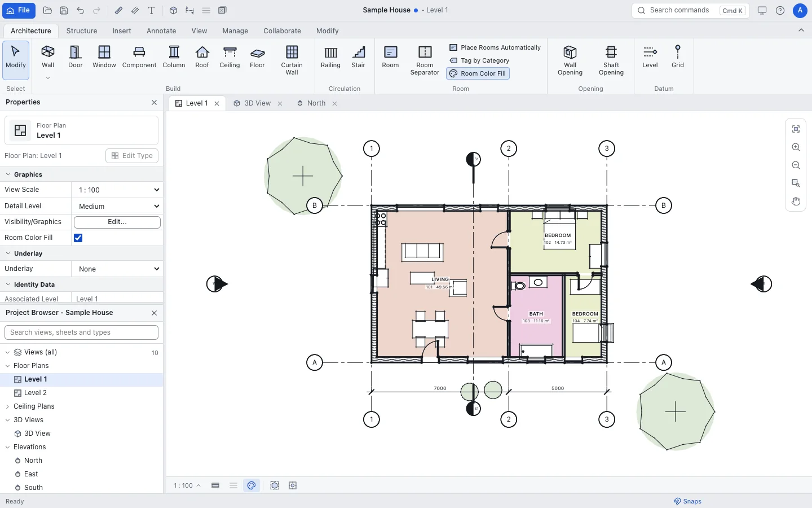This screenshot has width=812, height=508.
Task: Select the Roof tool
Action: tap(202, 57)
